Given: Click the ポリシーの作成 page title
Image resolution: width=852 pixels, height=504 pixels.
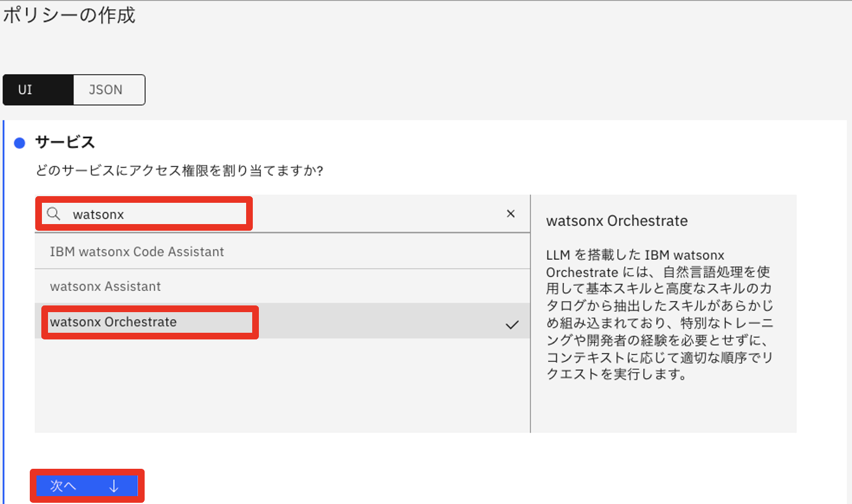Looking at the screenshot, I should (x=69, y=16).
